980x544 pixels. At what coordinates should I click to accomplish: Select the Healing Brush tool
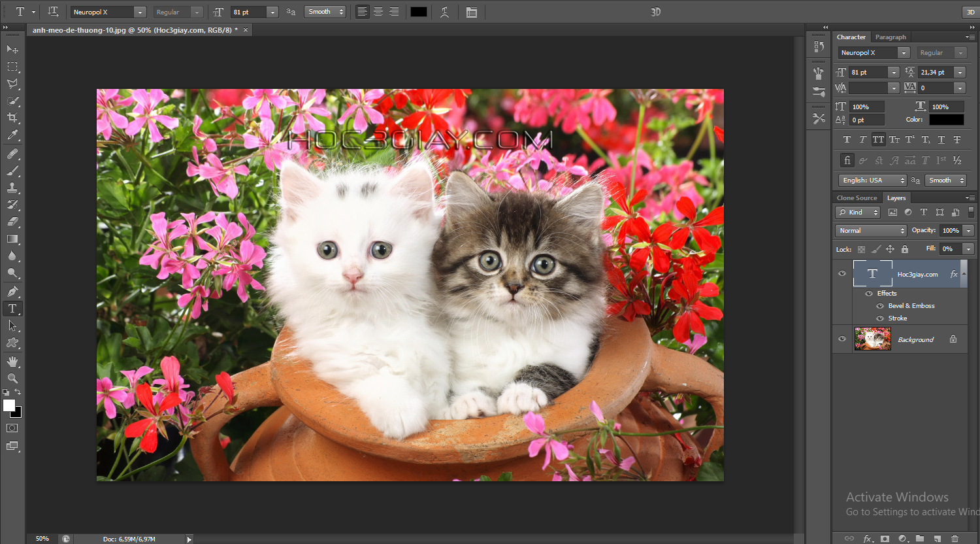coord(12,154)
